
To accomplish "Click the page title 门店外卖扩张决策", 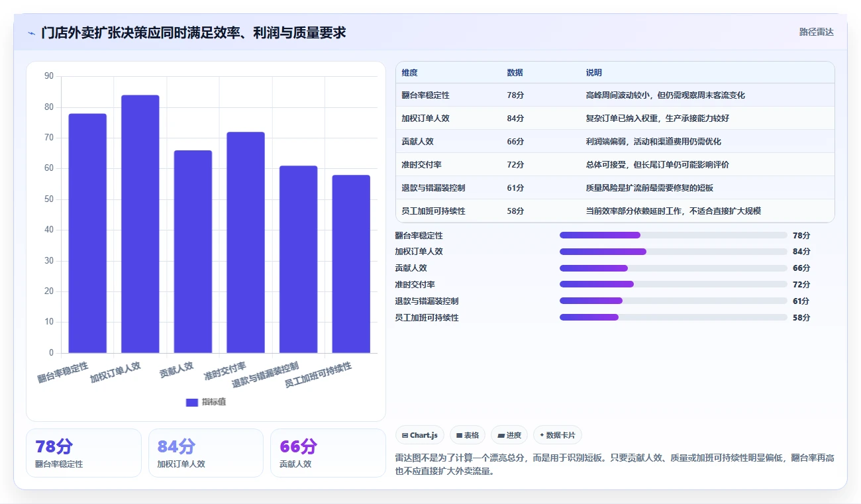I will coord(193,32).
